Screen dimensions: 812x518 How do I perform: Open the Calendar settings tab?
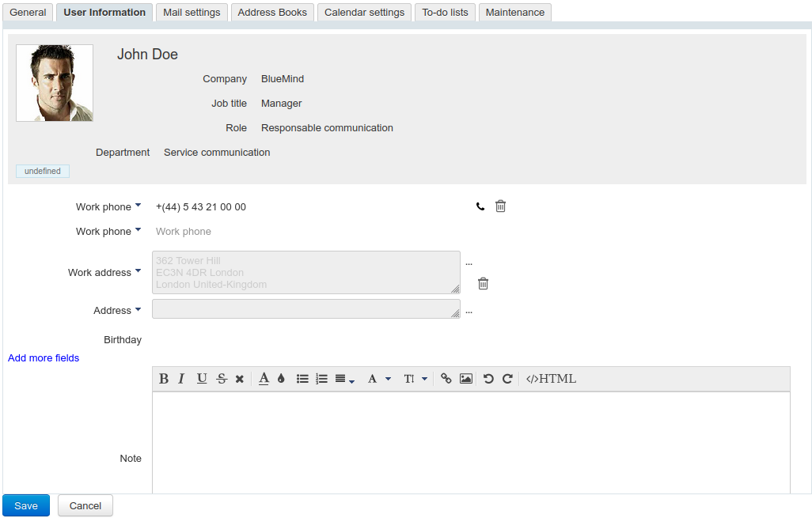[365, 13]
